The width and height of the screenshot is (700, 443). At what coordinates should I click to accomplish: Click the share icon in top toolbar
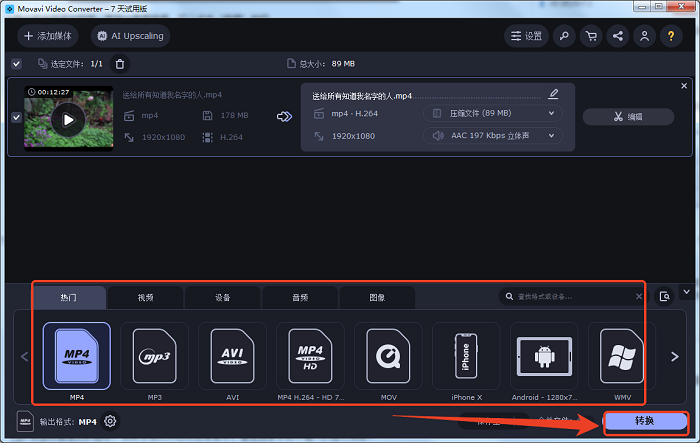(x=618, y=36)
